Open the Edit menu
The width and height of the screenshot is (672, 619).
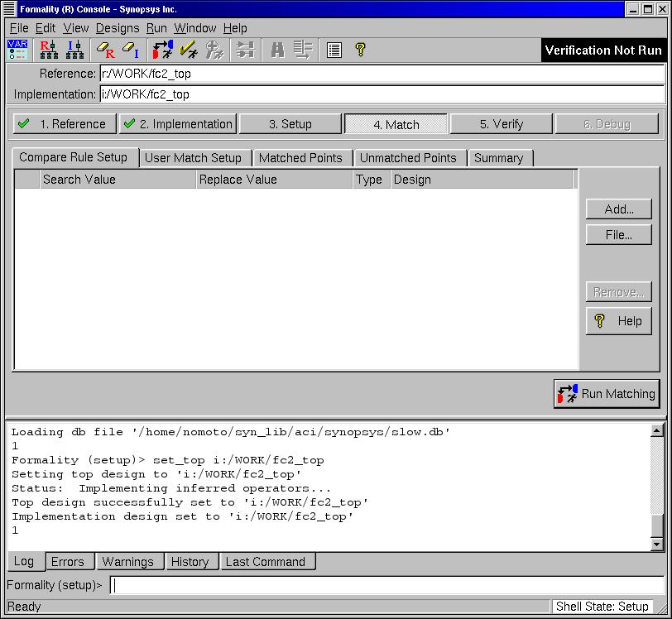46,28
